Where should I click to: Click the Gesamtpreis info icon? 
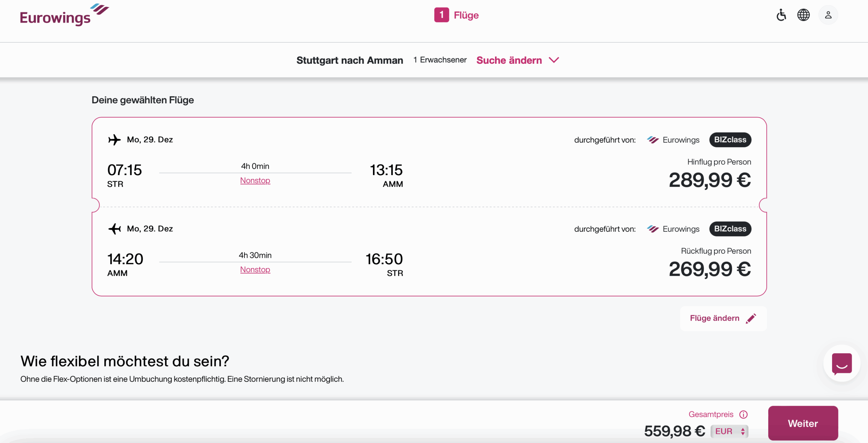tap(744, 414)
